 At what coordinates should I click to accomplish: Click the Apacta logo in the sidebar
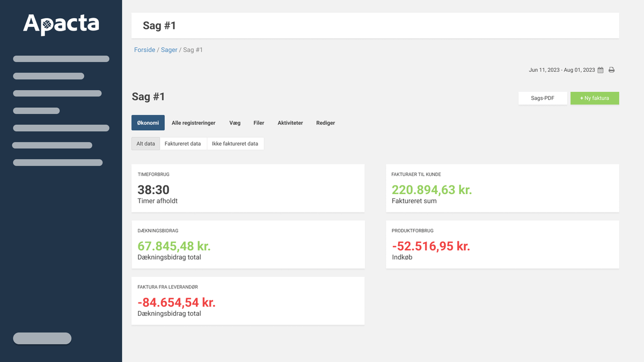61,24
